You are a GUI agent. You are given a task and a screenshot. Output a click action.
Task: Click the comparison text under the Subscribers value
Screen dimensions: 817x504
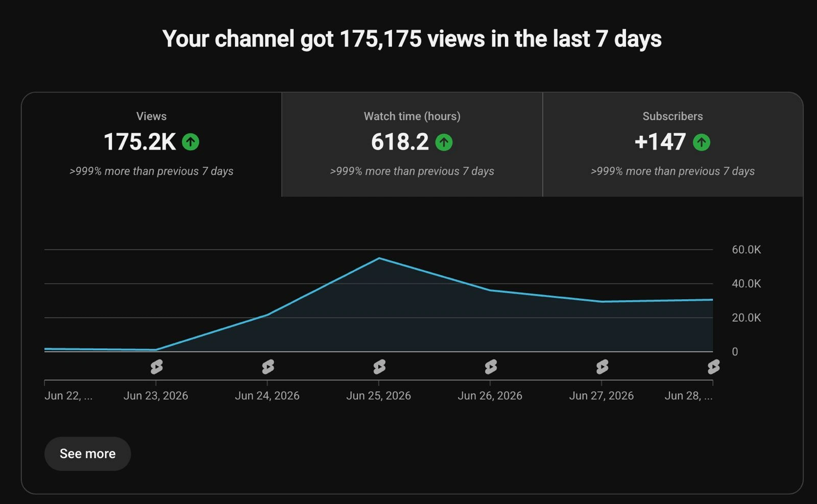click(673, 171)
